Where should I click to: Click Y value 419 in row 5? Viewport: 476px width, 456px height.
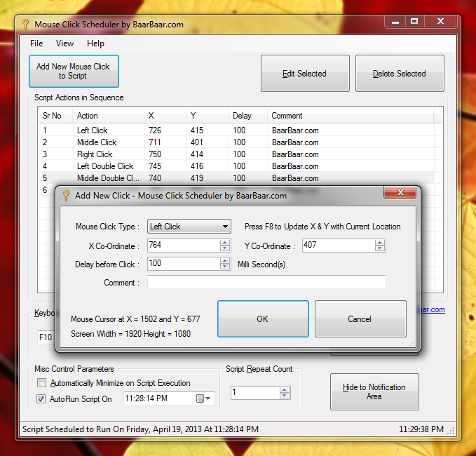point(197,177)
